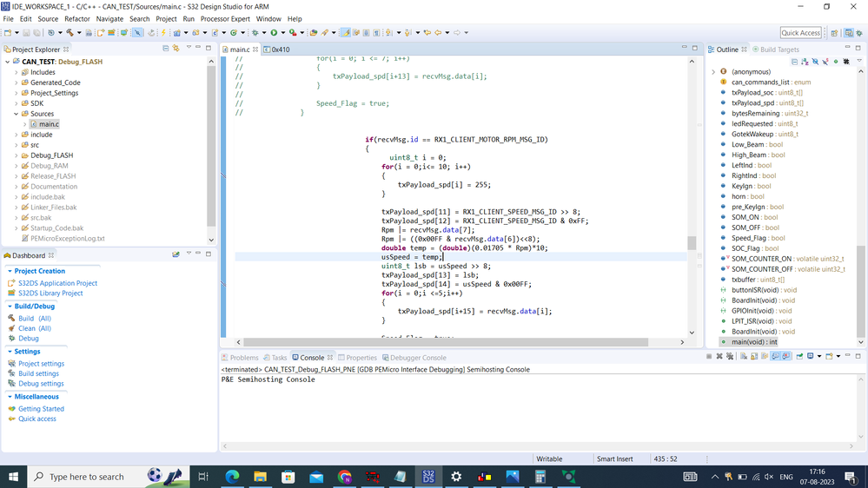Open Task View on taskbar
The height and width of the screenshot is (488, 868).
pos(203,477)
